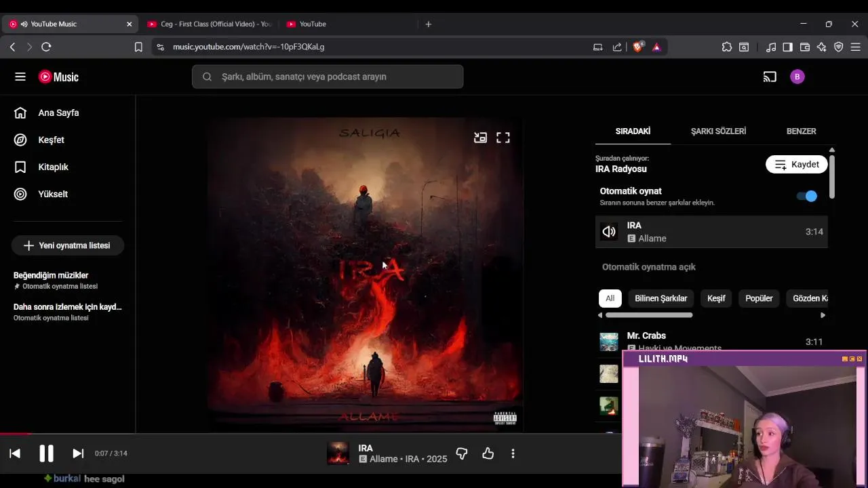Save queue with Kaydet button

click(797, 164)
